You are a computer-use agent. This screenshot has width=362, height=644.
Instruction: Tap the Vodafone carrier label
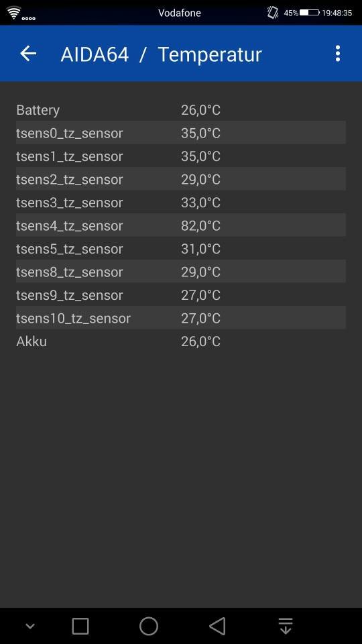180,13
